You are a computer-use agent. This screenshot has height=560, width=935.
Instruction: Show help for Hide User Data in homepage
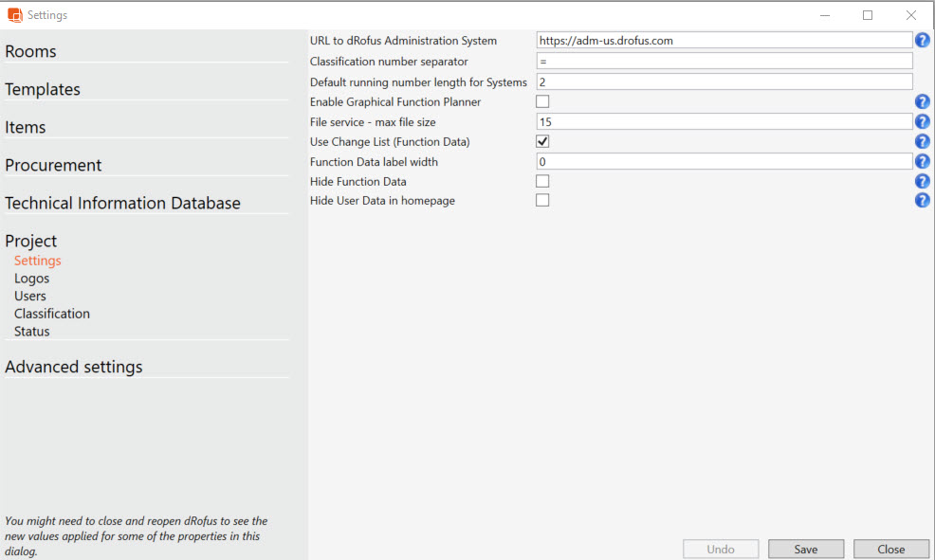(x=922, y=201)
